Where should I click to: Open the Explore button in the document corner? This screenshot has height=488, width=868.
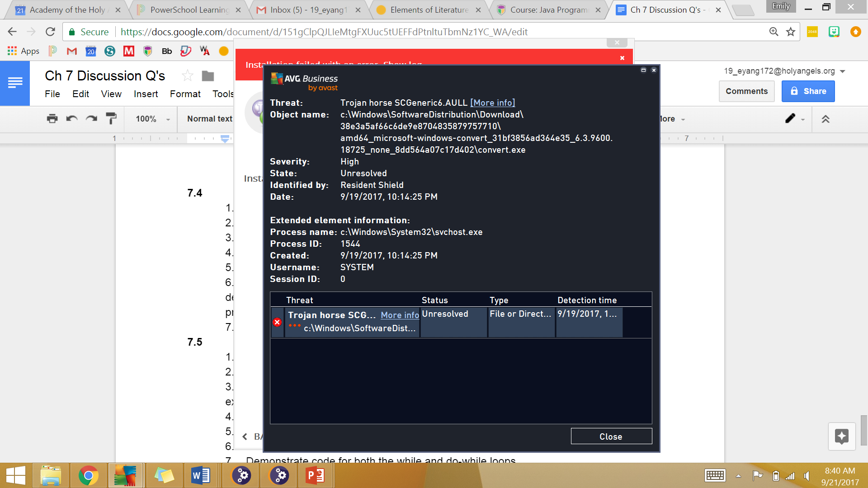842,436
